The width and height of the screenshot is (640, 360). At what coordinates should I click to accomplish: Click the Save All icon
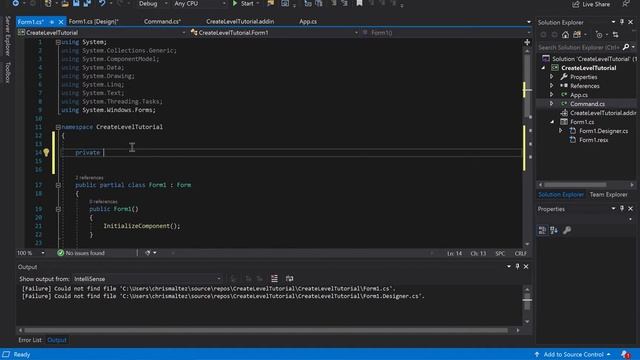(87, 4)
